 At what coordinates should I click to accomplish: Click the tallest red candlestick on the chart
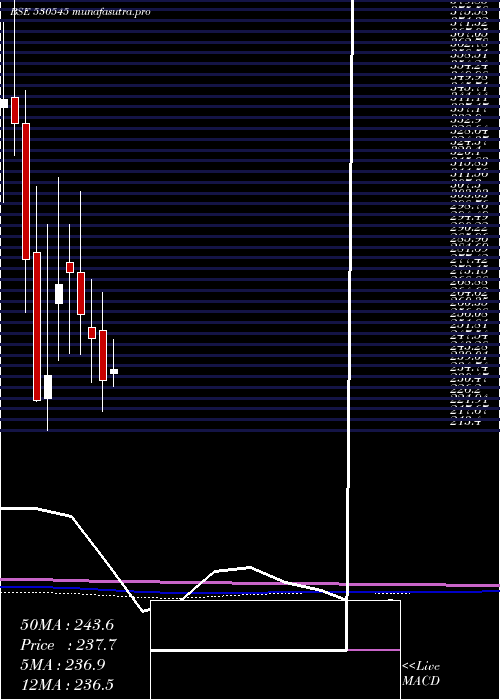point(37,326)
